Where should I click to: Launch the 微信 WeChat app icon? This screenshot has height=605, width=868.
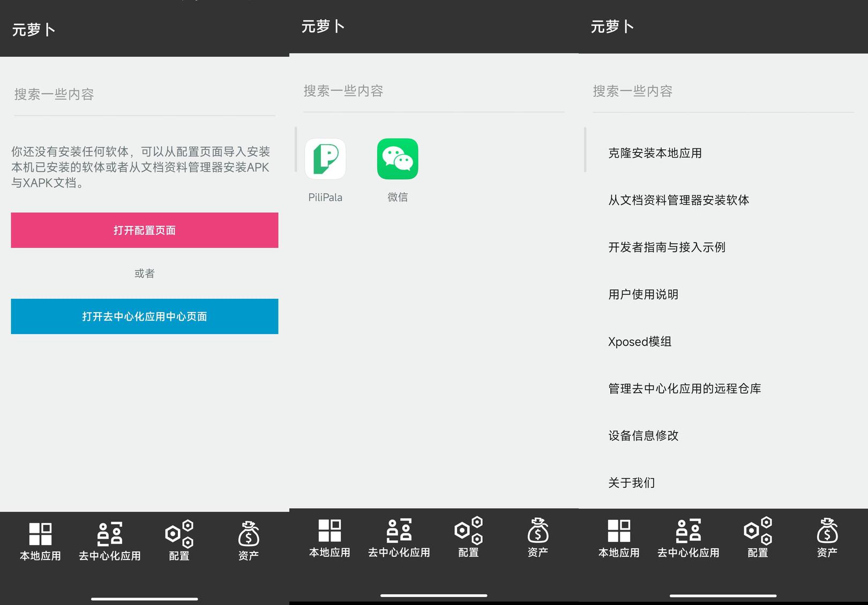tap(398, 159)
